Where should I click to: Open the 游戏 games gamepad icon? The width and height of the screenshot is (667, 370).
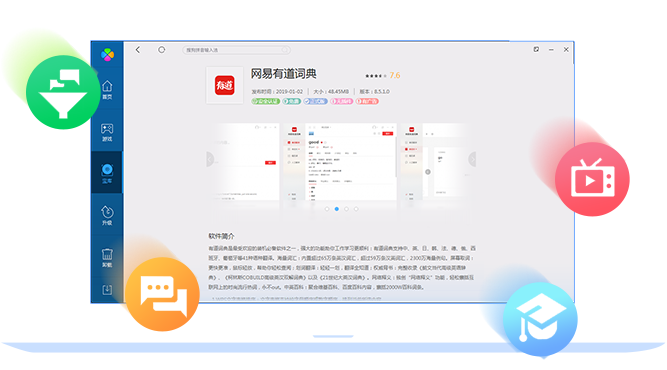click(107, 132)
